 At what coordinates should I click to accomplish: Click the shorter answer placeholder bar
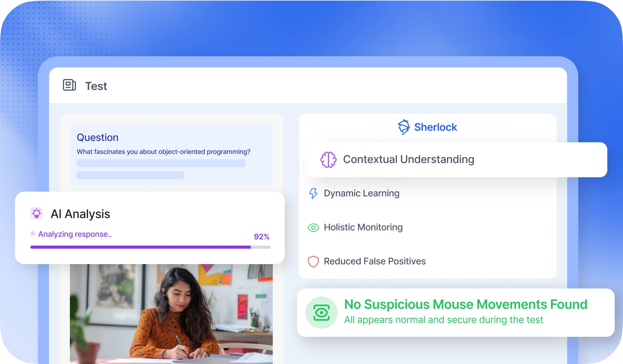click(x=130, y=175)
